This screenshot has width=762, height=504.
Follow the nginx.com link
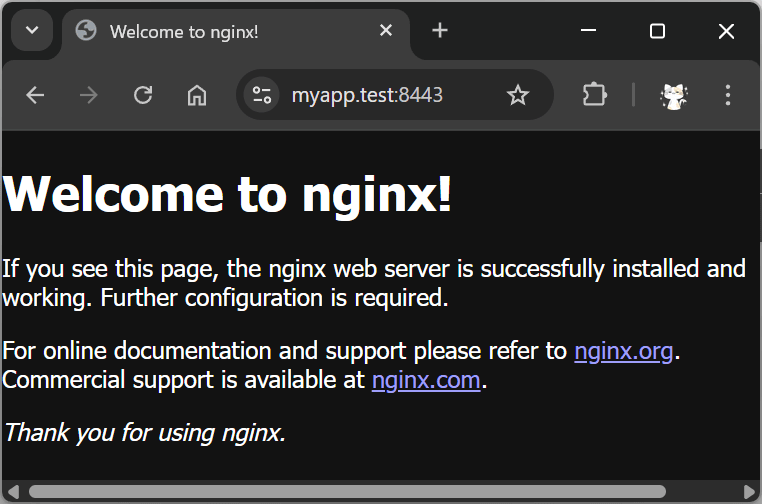426,380
